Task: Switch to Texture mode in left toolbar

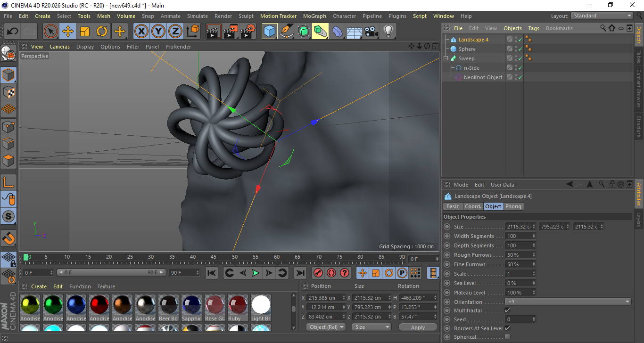Action: tap(8, 92)
